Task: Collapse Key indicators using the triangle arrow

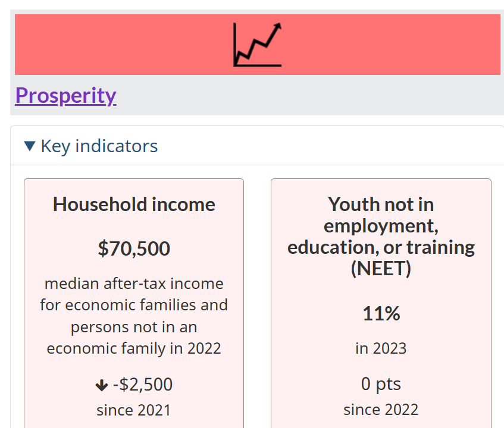Action: [30, 146]
